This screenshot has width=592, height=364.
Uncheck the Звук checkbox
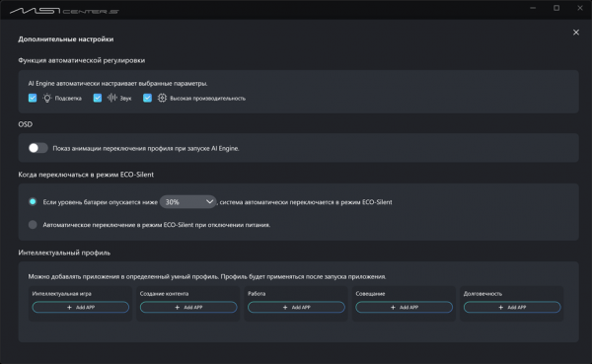pyautogui.click(x=98, y=99)
